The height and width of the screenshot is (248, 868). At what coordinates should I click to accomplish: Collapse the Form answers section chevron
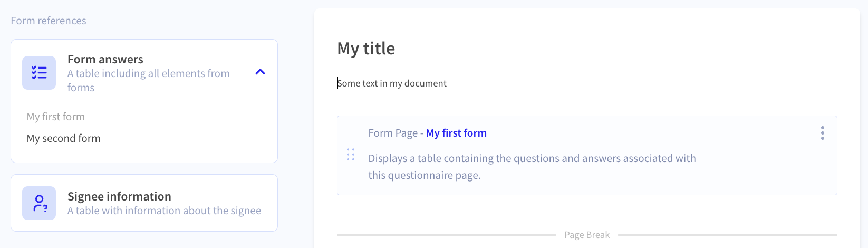click(x=260, y=72)
